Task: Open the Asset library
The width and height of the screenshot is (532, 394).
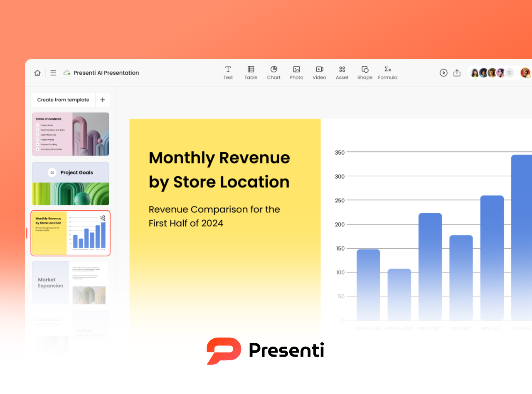Action: (x=342, y=73)
